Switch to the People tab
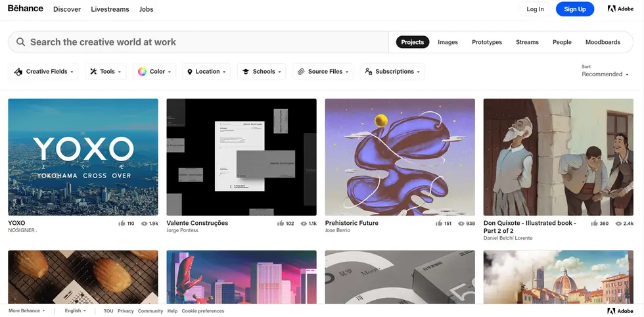Image resolution: width=644 pixels, height=317 pixels. tap(562, 42)
